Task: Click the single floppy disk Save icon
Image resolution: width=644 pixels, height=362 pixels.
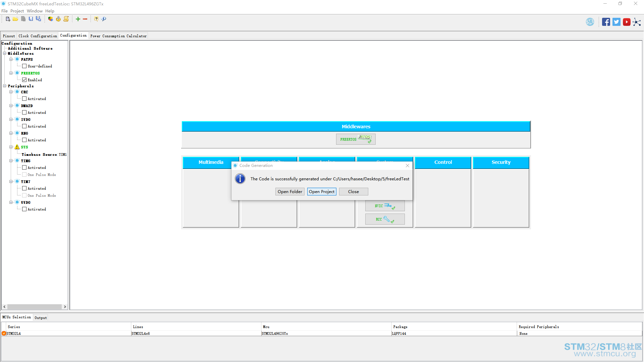Action: (31, 19)
